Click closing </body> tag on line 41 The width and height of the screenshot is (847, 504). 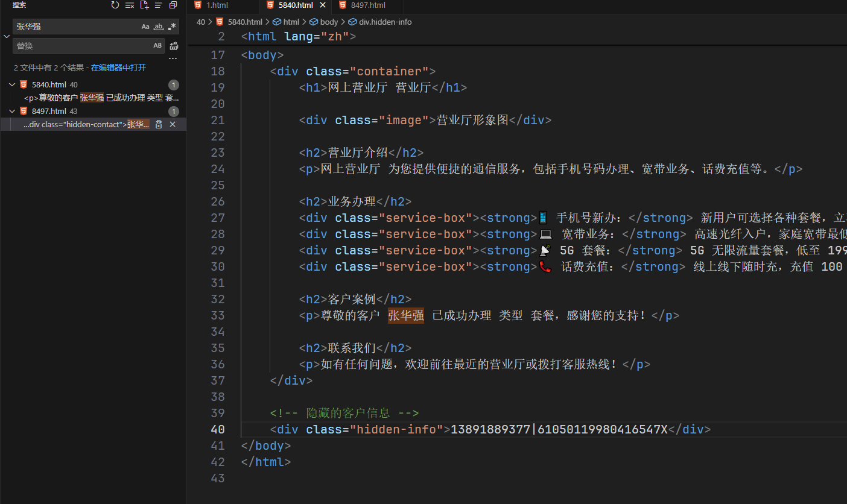point(265,446)
